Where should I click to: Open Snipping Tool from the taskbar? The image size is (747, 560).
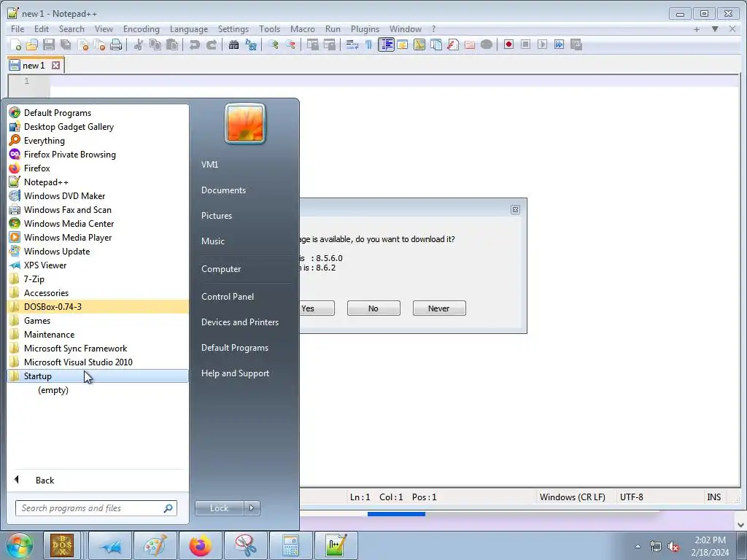point(245,545)
